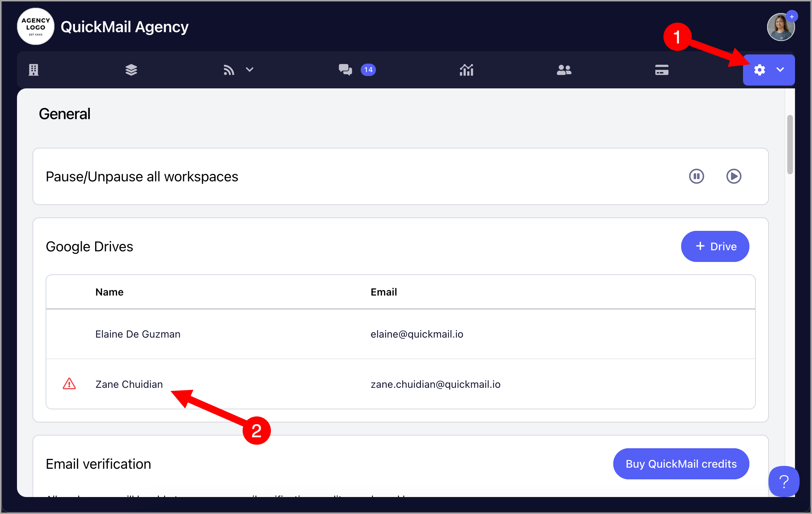Click the Email column header
Viewport: 812px width, 514px height.
click(384, 292)
